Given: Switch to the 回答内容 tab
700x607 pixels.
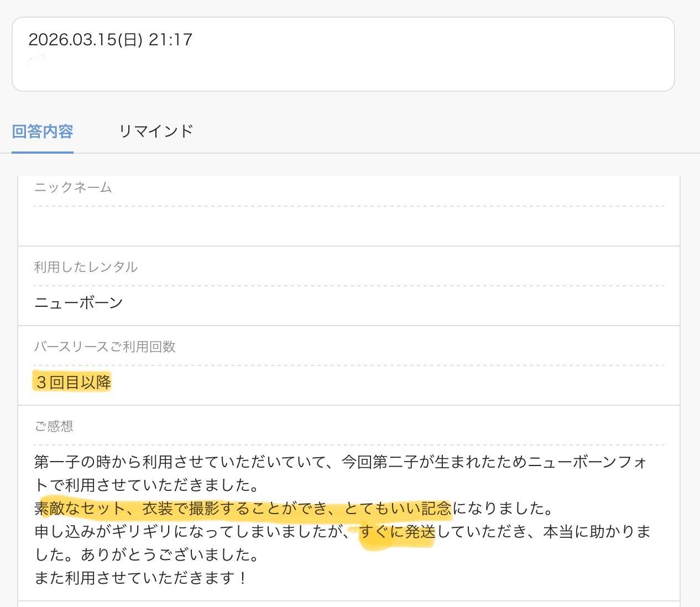Looking at the screenshot, I should point(43,132).
